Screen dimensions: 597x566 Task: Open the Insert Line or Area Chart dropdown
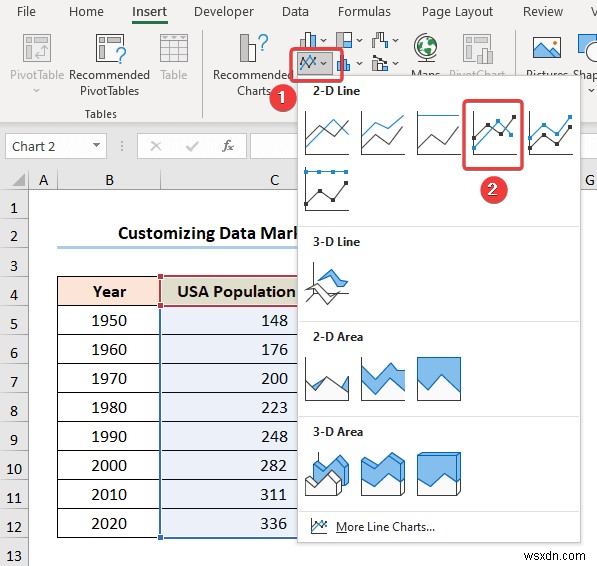[316, 64]
